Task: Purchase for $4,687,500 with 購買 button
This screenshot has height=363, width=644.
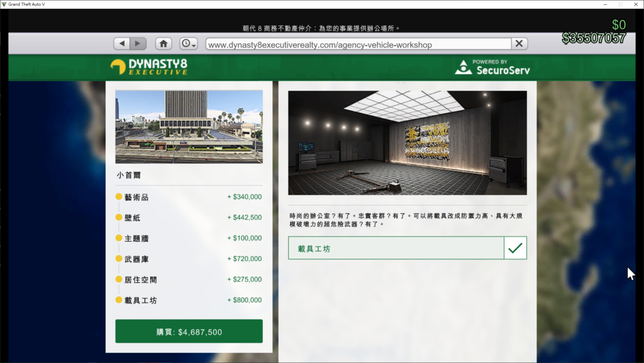Action: coord(189,332)
